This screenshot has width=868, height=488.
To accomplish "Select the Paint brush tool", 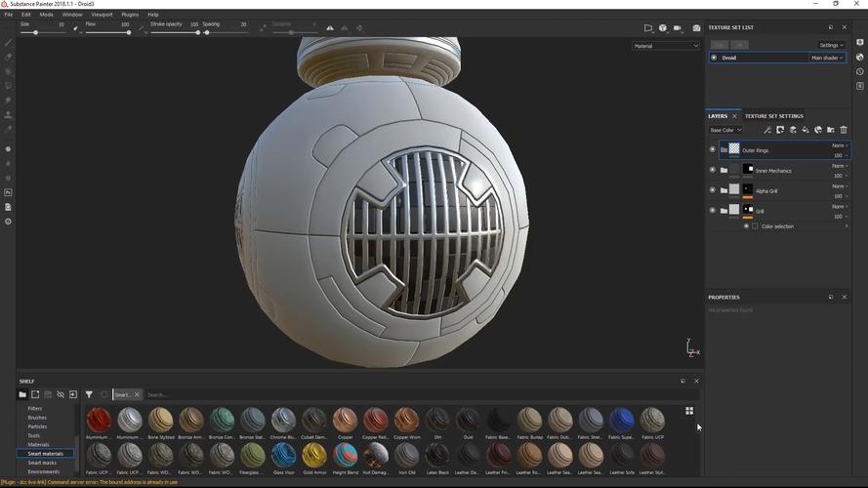I will pyautogui.click(x=8, y=43).
